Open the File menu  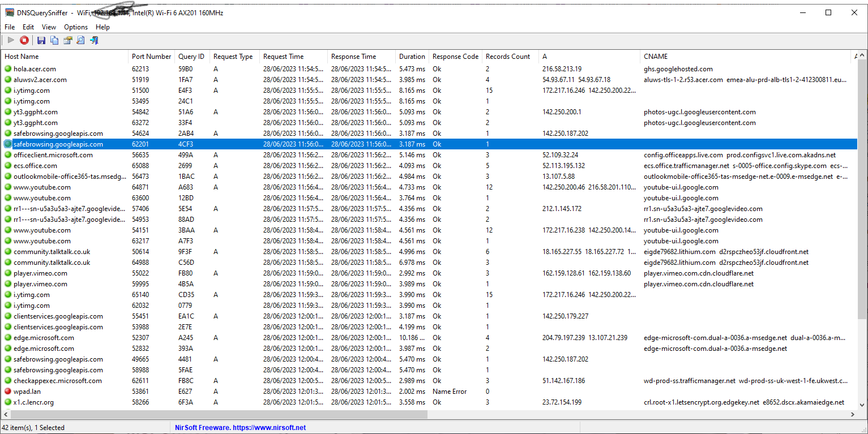tap(10, 27)
